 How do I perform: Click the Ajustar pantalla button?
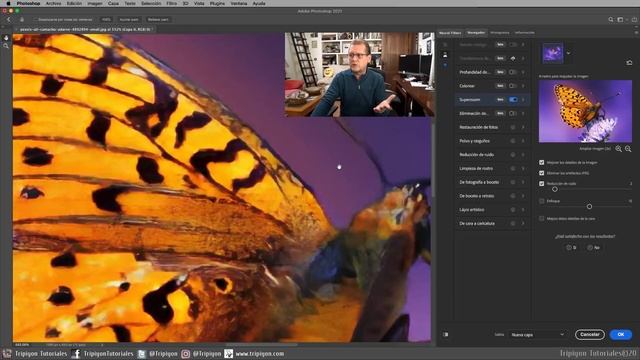tap(129, 19)
